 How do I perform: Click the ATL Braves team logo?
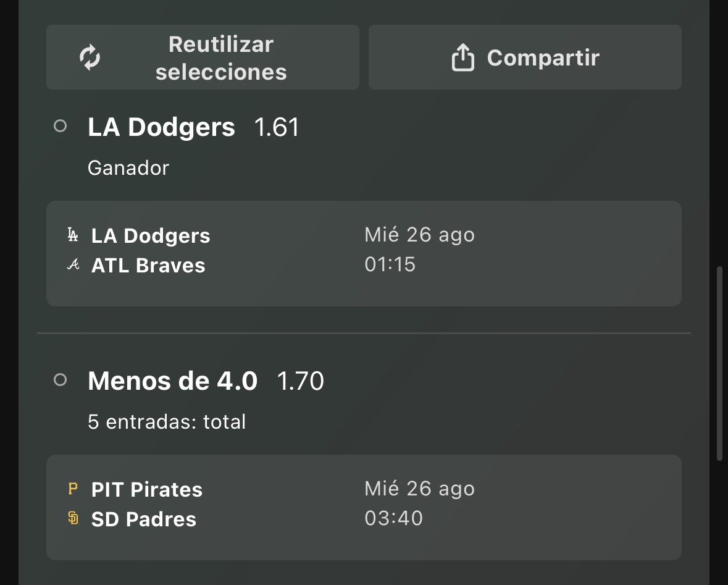click(x=73, y=265)
